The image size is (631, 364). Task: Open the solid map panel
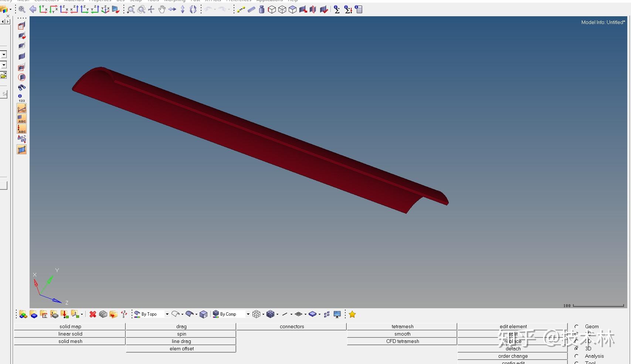[70, 326]
